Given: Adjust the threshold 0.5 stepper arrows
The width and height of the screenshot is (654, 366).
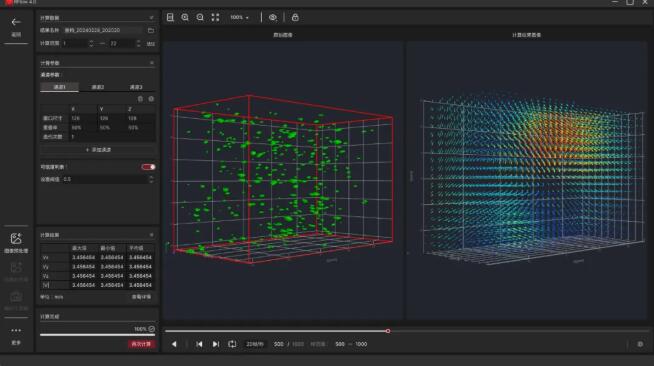Looking at the screenshot, I should pos(151,179).
